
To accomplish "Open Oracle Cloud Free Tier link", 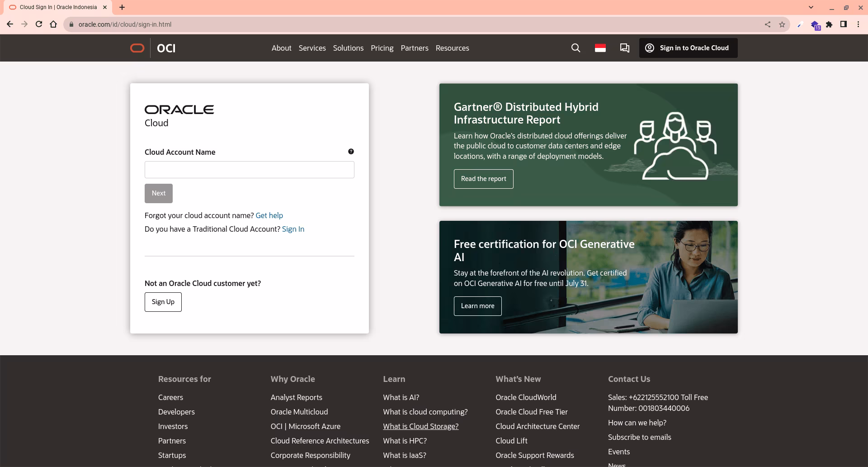I will point(531,412).
